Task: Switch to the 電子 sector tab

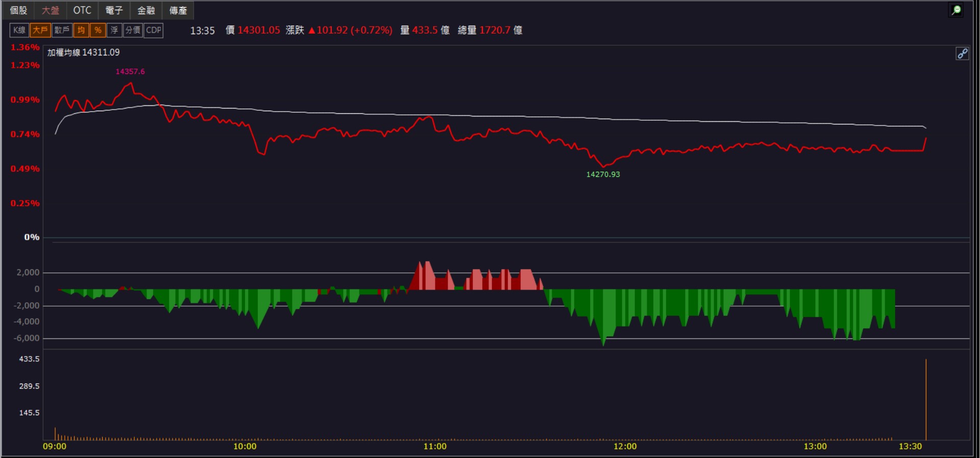Action: [114, 10]
